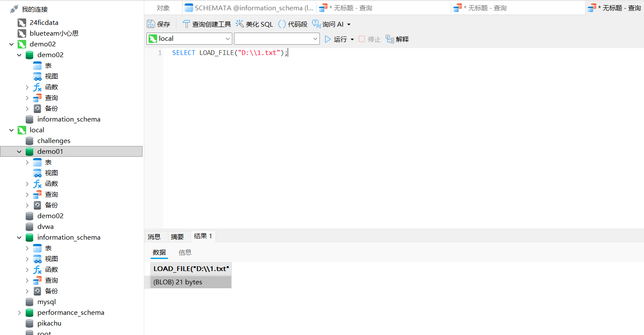Select the pikachu database icon
This screenshot has width=644, height=335.
30,323
